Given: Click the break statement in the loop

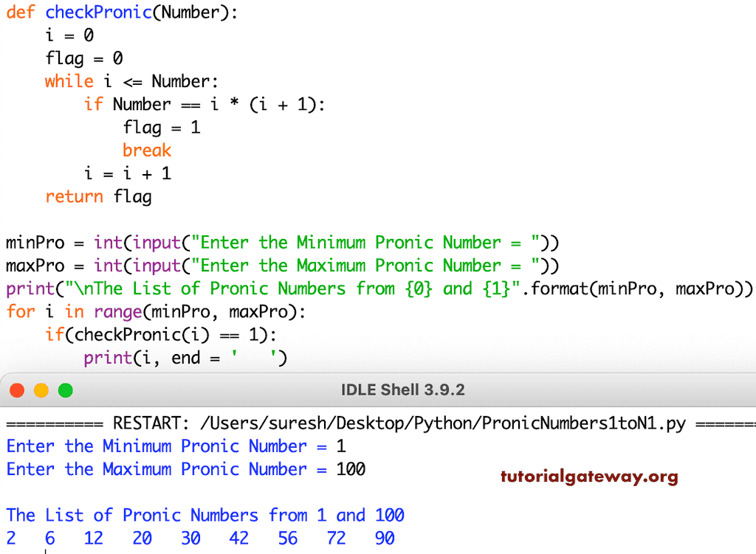Looking at the screenshot, I should pyautogui.click(x=146, y=150).
